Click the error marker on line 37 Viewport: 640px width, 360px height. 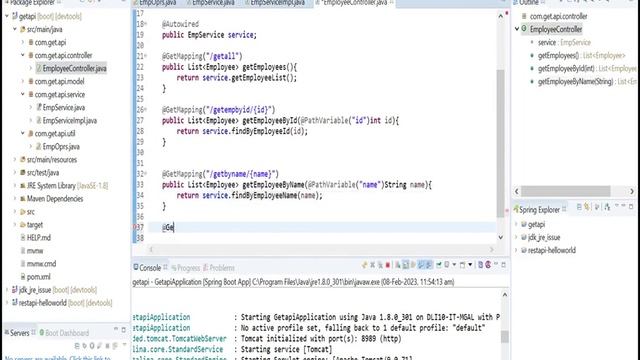(135, 227)
